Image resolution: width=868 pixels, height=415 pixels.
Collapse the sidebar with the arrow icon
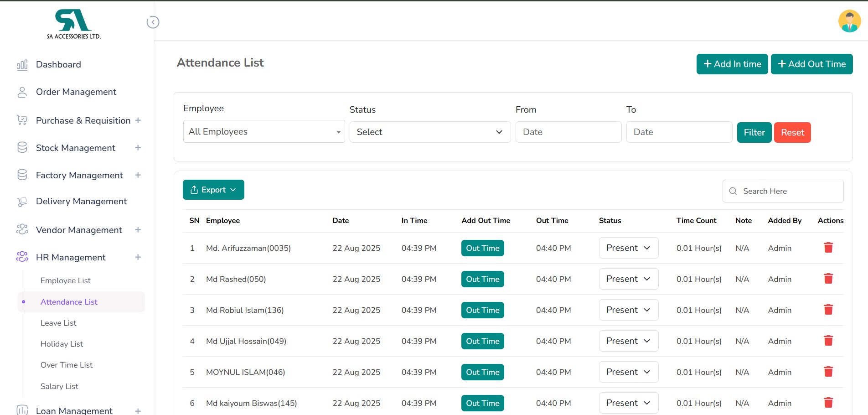click(153, 22)
